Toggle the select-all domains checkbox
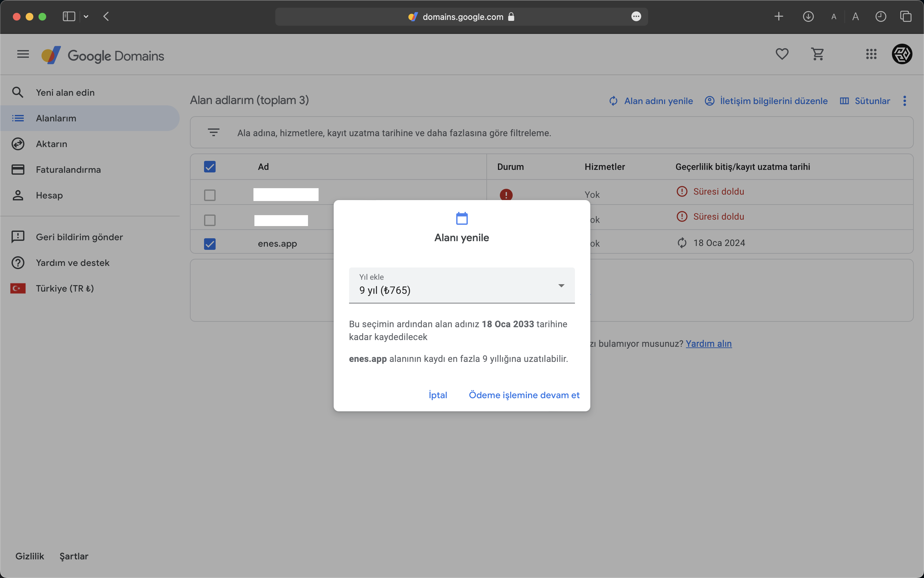 210,167
